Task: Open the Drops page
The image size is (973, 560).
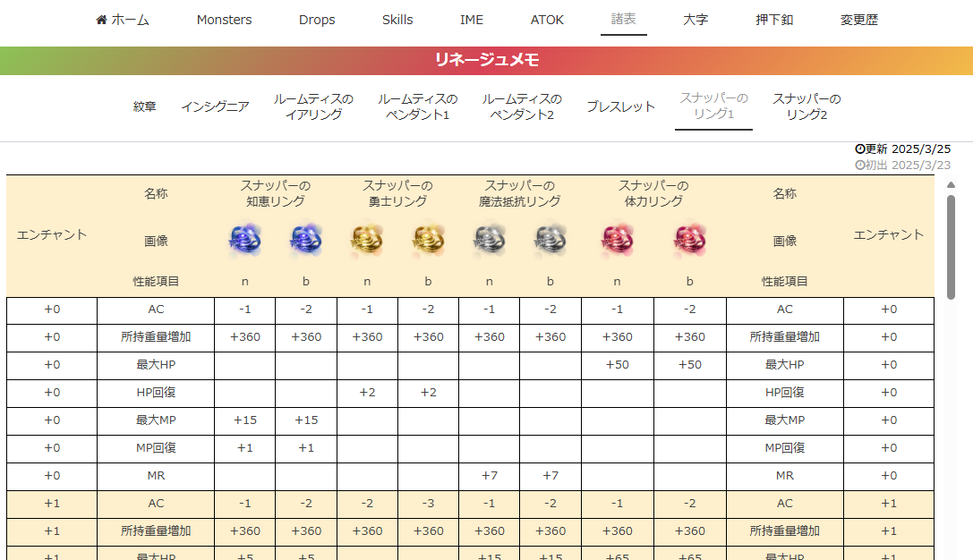Action: click(317, 20)
